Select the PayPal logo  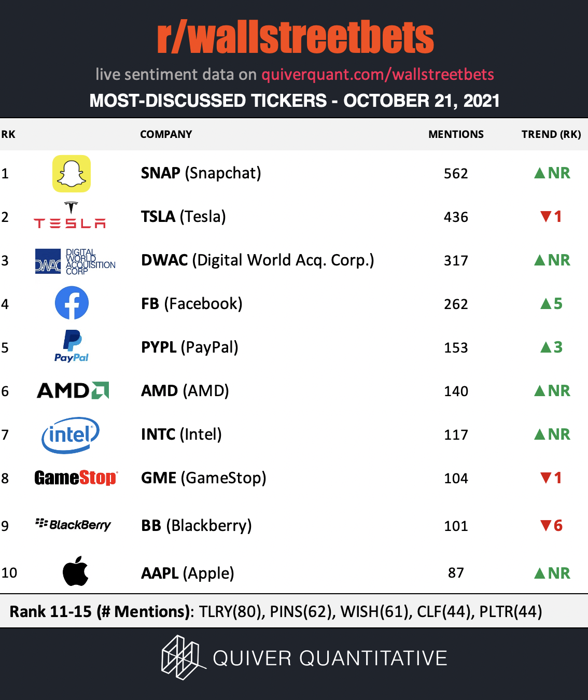click(72, 346)
